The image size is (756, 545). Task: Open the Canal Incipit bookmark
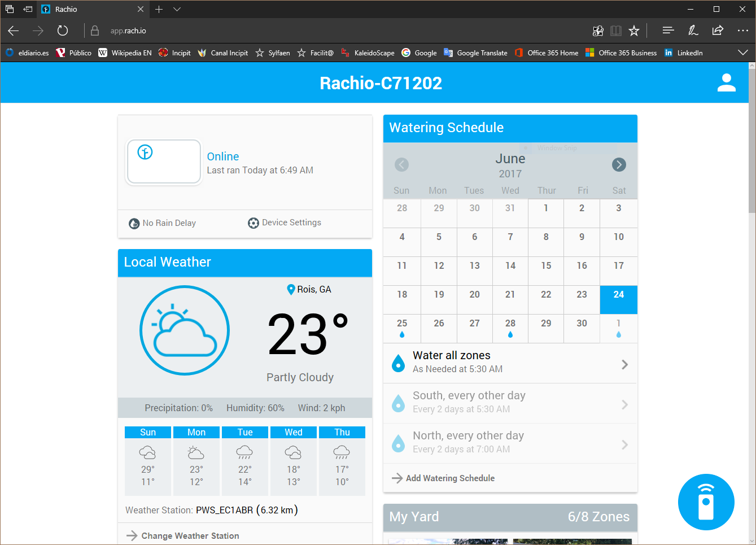(x=222, y=53)
